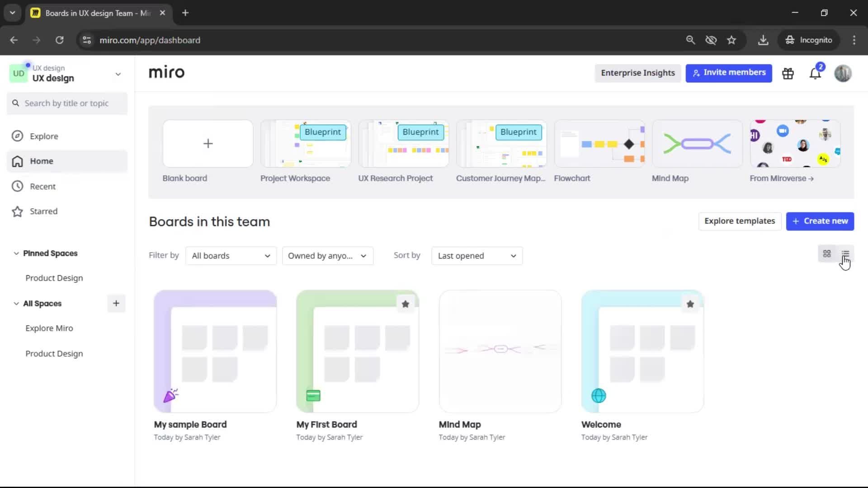Open My First Board thumbnail
The width and height of the screenshot is (868, 488).
tap(358, 352)
